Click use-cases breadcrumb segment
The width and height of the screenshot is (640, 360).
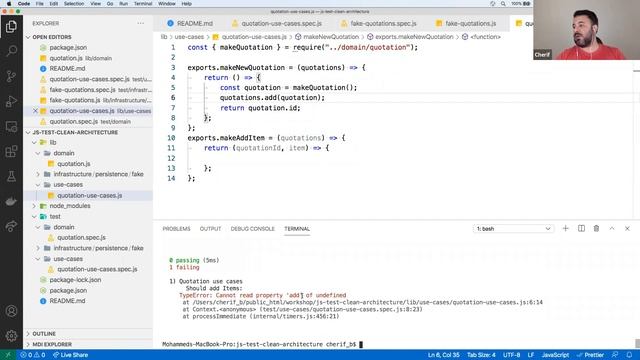click(189, 37)
